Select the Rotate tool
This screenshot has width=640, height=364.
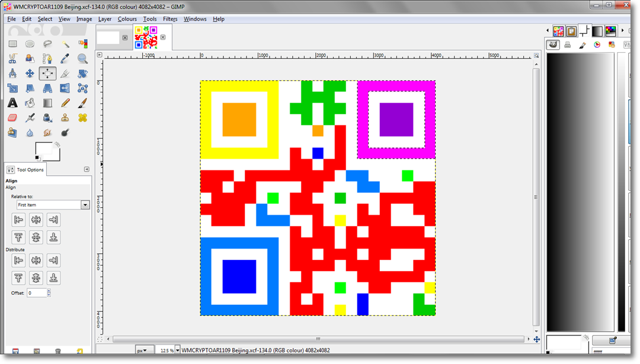tap(82, 73)
